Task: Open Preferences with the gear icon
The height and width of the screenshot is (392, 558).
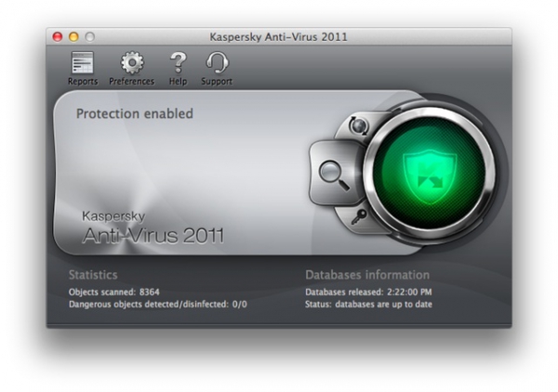Action: pyautogui.click(x=132, y=68)
